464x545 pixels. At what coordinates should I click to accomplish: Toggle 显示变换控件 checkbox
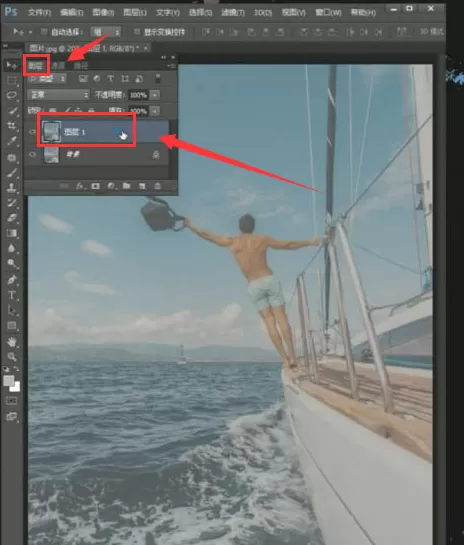(137, 32)
